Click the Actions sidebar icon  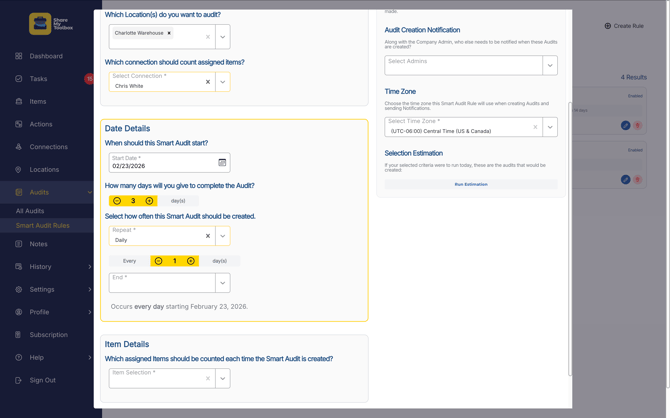[18, 124]
